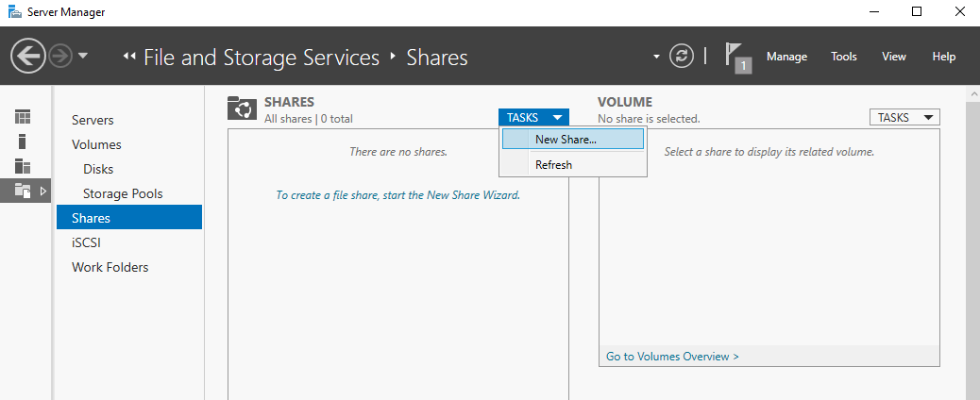Expand the dropdown arrow before refresh icon
Image resolution: width=980 pixels, height=400 pixels.
(656, 57)
